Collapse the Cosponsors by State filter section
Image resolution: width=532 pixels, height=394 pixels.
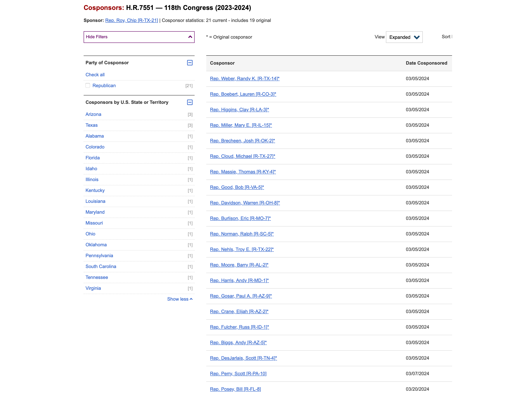[190, 102]
